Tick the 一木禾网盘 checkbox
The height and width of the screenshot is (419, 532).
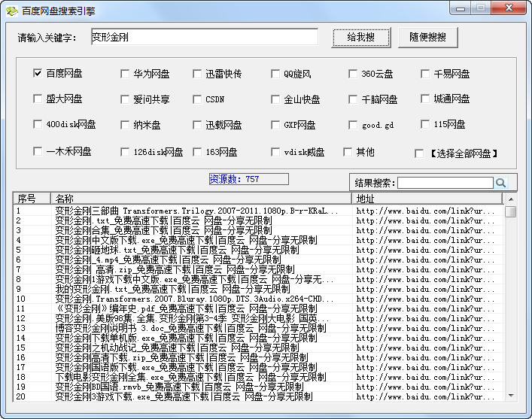pyautogui.click(x=38, y=151)
